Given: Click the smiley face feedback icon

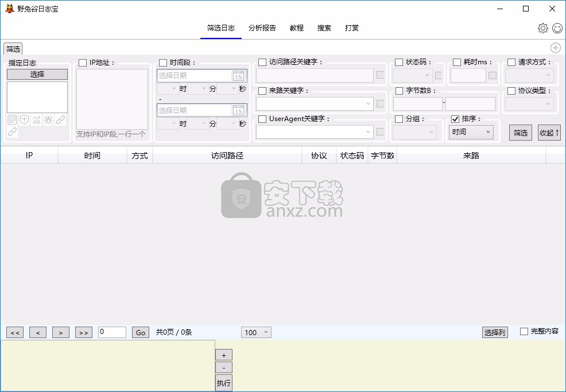Looking at the screenshot, I should click(x=557, y=28).
